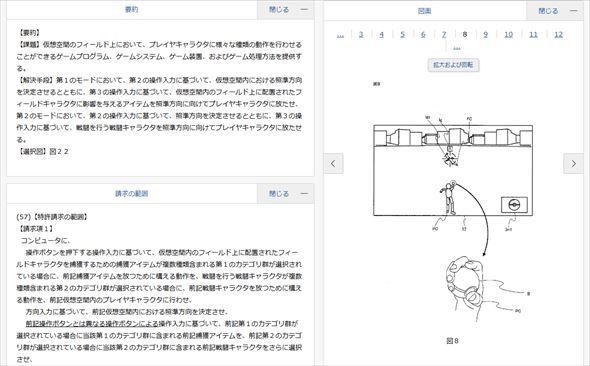This screenshot has height=366, width=590.
Task: Close the 図面 section with 閉じる
Action: click(548, 11)
